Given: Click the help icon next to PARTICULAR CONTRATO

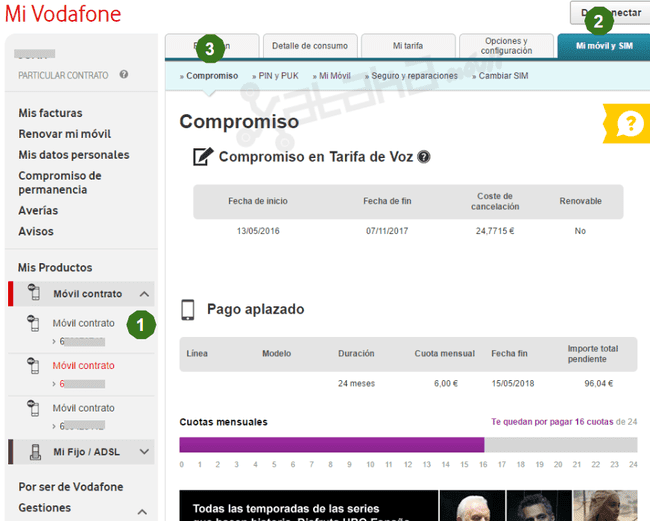Looking at the screenshot, I should click(x=124, y=75).
